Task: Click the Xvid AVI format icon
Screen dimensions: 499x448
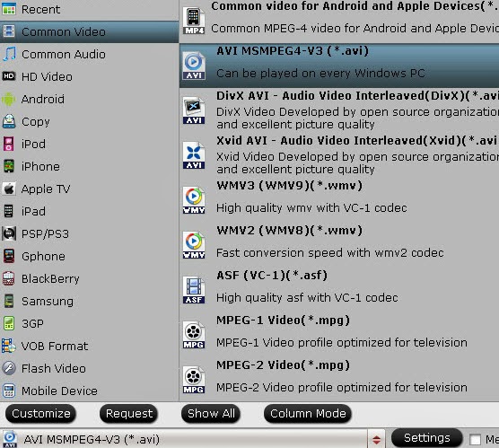Action: click(194, 155)
